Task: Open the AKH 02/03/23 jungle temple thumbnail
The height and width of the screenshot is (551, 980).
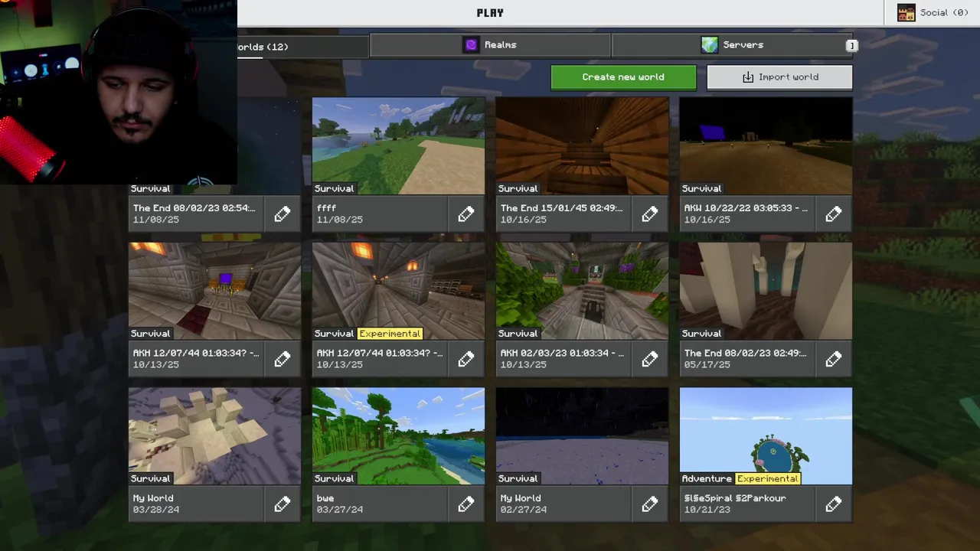Action: [x=582, y=291]
